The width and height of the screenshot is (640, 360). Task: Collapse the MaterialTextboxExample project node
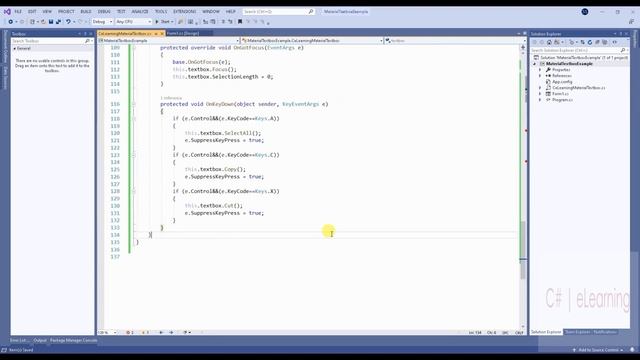coord(534,64)
